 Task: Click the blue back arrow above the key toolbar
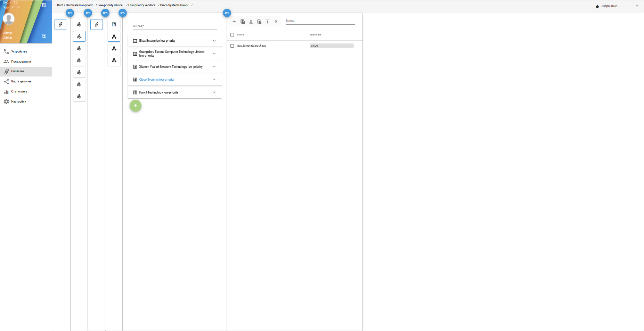[227, 13]
